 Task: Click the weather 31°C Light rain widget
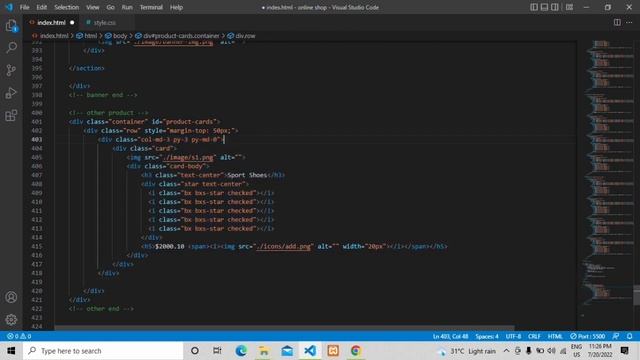pyautogui.click(x=466, y=351)
